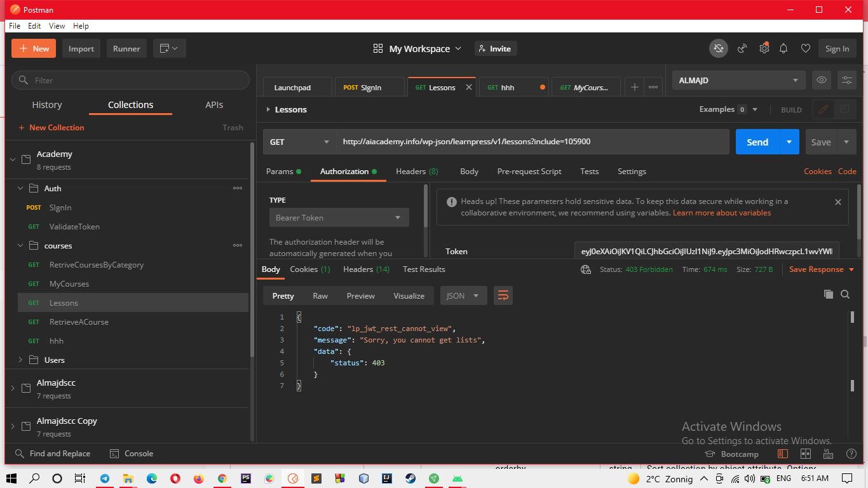The height and width of the screenshot is (488, 868).
Task: Open the notifications bell icon
Action: tap(783, 49)
